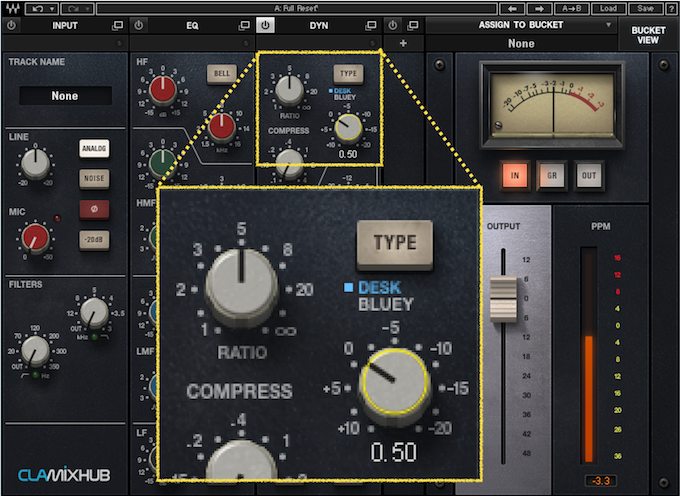
Task: Toggle the HF BELL button
Action: [222, 74]
